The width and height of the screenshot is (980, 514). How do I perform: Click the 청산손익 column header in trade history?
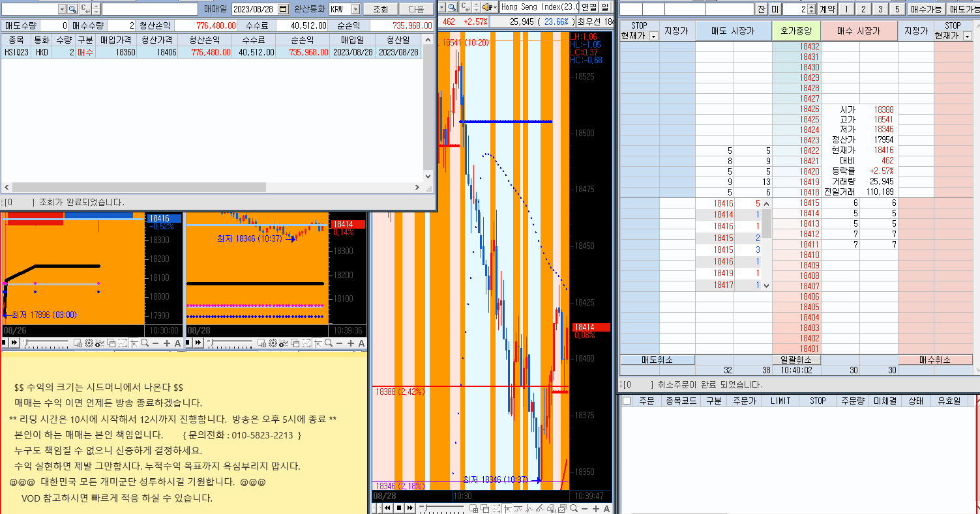click(203, 40)
